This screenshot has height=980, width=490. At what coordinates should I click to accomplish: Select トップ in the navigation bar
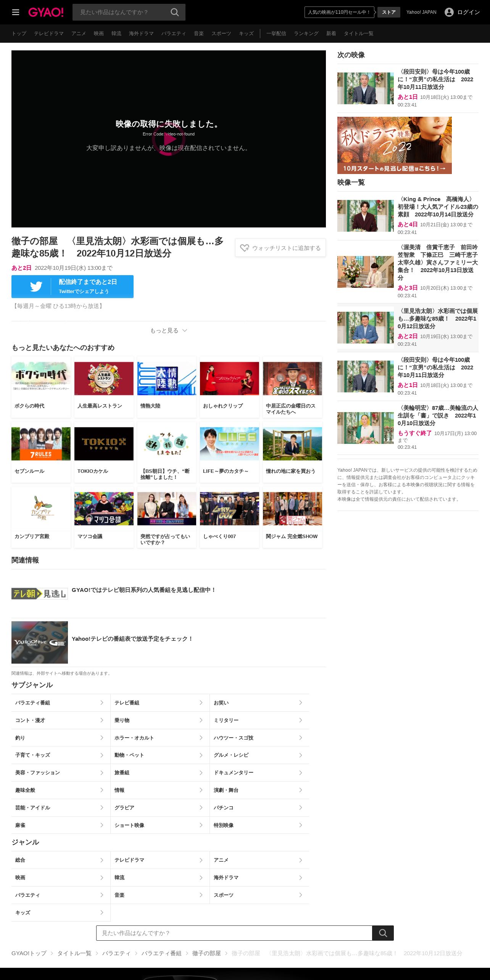tap(19, 34)
